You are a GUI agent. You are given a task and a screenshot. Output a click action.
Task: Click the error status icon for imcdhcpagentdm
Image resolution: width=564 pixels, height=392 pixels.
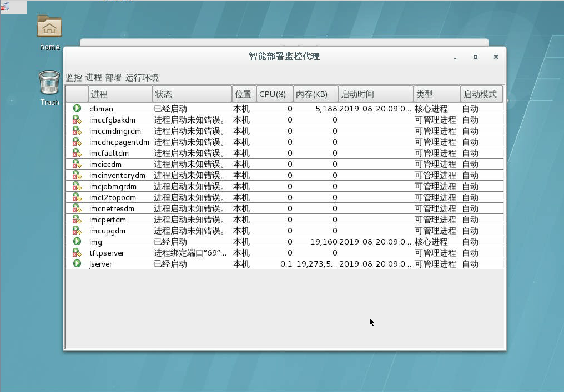pyautogui.click(x=77, y=141)
